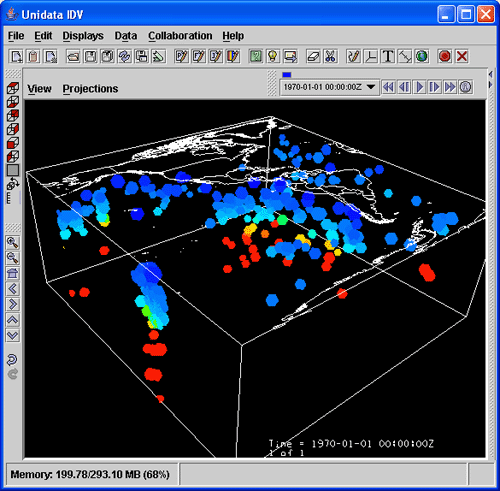Image resolution: width=500 pixels, height=491 pixels.
Task: Click the memory usage status text
Action: 90,474
